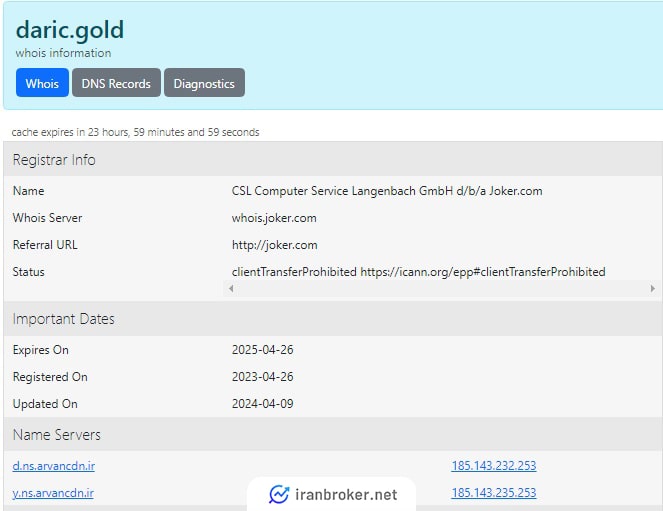This screenshot has height=511, width=663.
Task: Click the Registrar Info section header
Action: (333, 160)
